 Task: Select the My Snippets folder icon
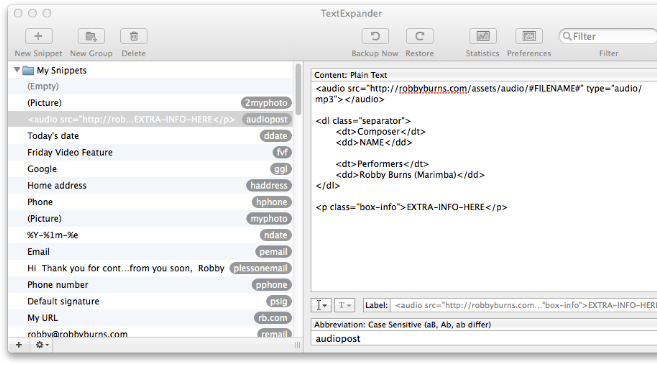(x=28, y=70)
